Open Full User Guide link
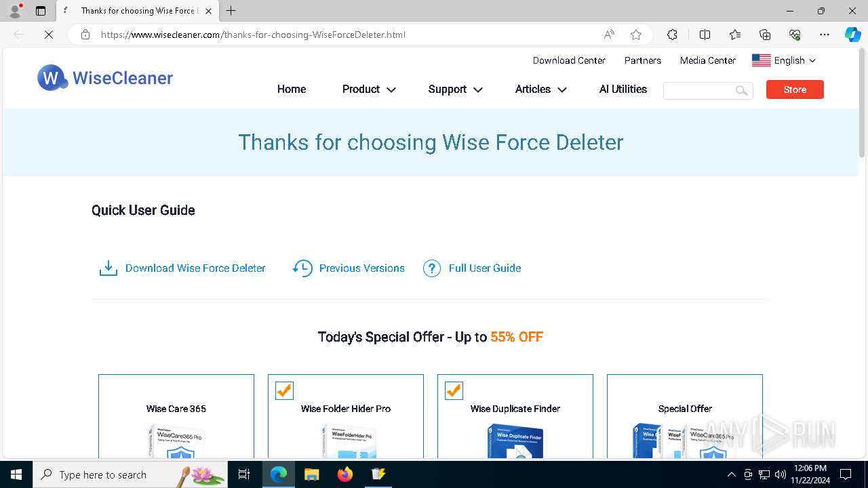 485,268
